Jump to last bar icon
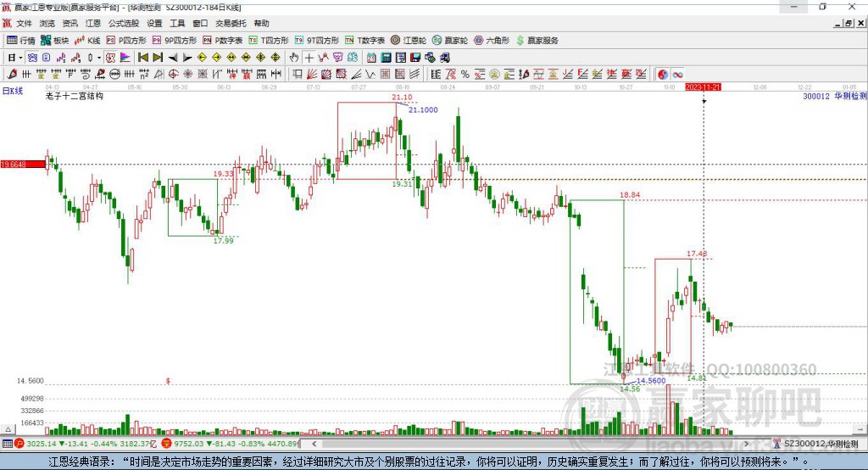The height and width of the screenshot is (470, 868). 158,58
